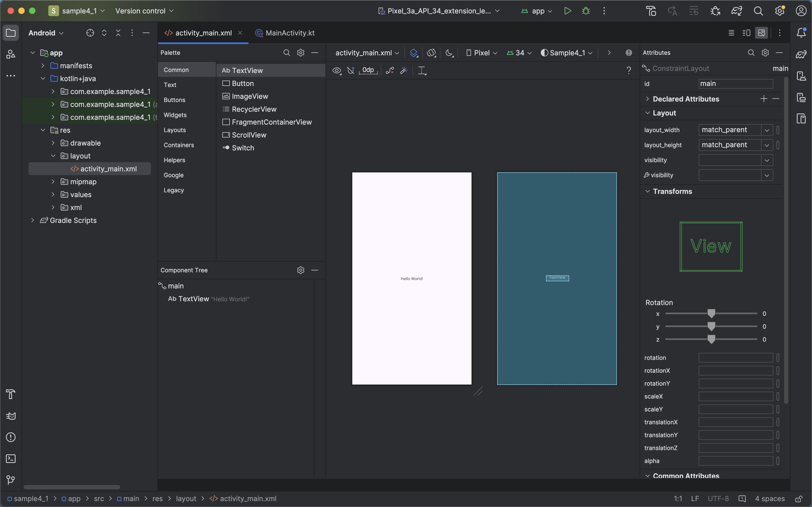Image resolution: width=812 pixels, height=507 pixels.
Task: Select Button in the Palette list
Action: pyautogui.click(x=242, y=84)
